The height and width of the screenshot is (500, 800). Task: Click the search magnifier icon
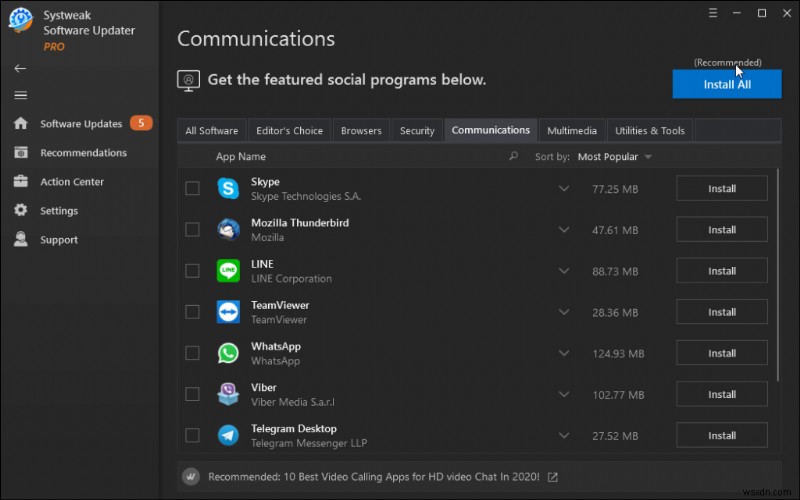coord(514,156)
